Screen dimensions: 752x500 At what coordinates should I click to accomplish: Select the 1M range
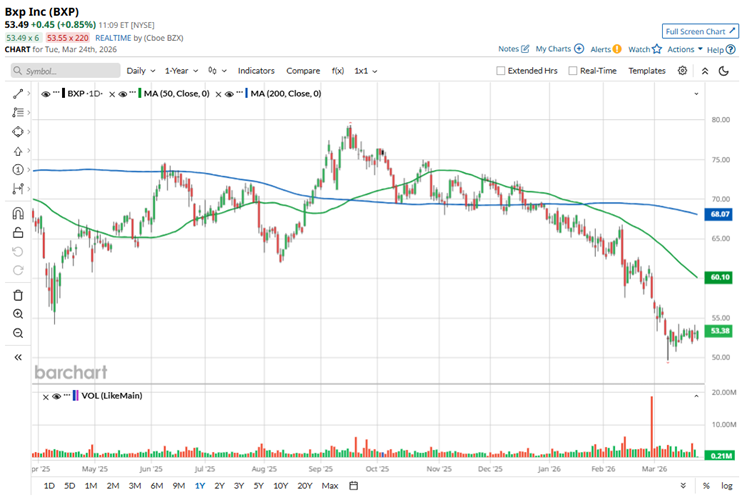pyautogui.click(x=91, y=486)
